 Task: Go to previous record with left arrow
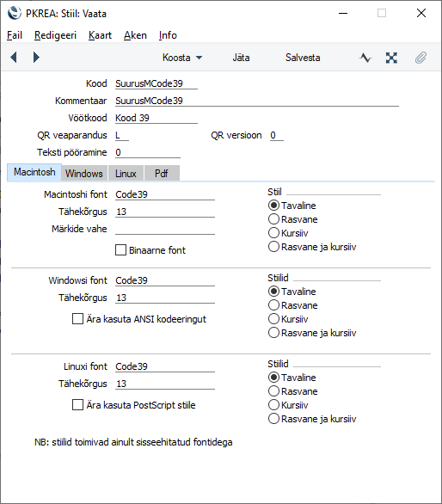(14, 58)
